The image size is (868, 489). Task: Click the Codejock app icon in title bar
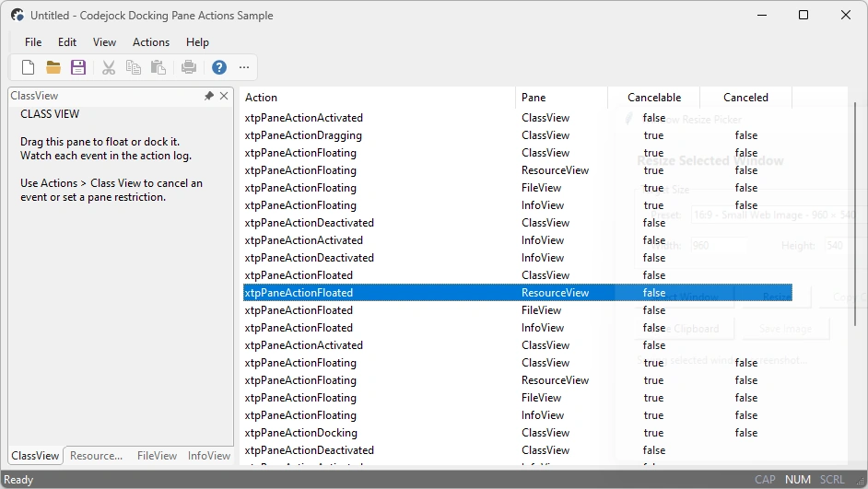(18, 16)
